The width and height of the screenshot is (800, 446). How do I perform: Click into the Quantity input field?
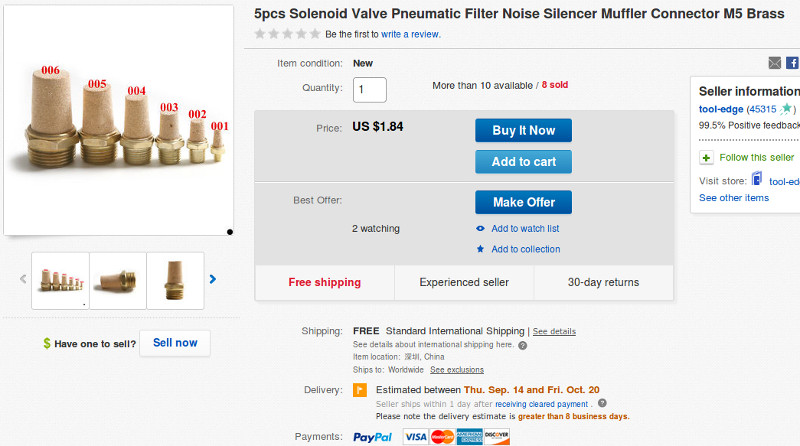[370, 89]
